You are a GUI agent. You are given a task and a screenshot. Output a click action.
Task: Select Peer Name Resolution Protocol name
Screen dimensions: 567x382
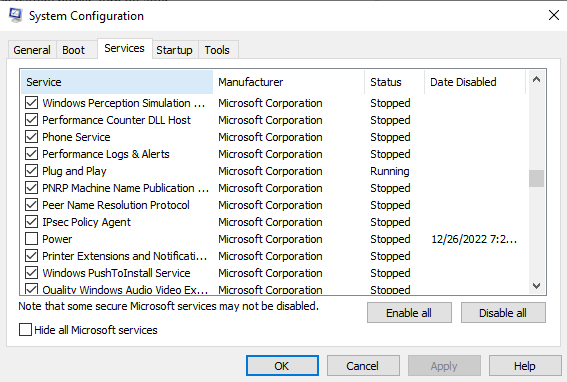[x=116, y=205]
